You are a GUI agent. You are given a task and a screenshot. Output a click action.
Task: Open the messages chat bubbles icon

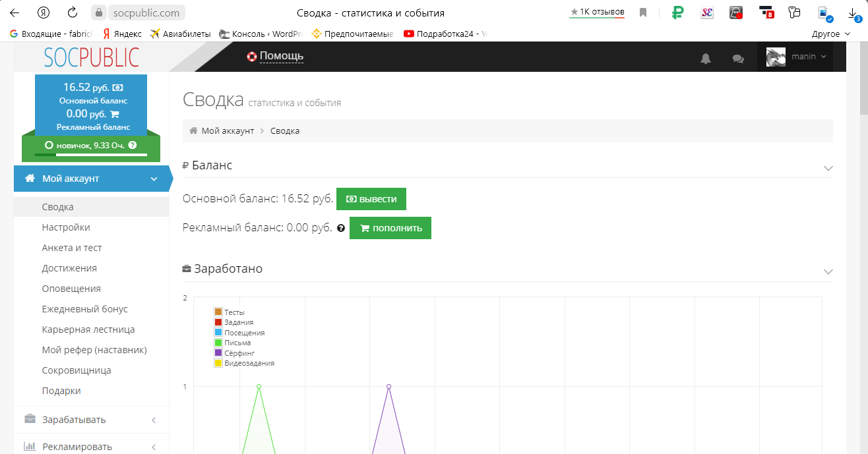738,59
